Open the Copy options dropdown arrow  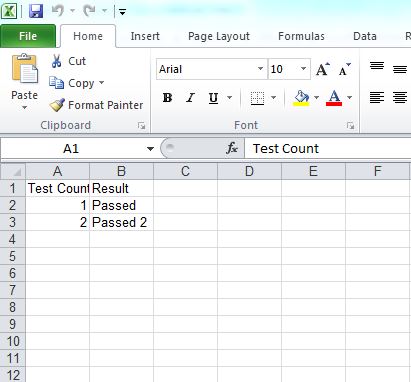click(x=102, y=82)
